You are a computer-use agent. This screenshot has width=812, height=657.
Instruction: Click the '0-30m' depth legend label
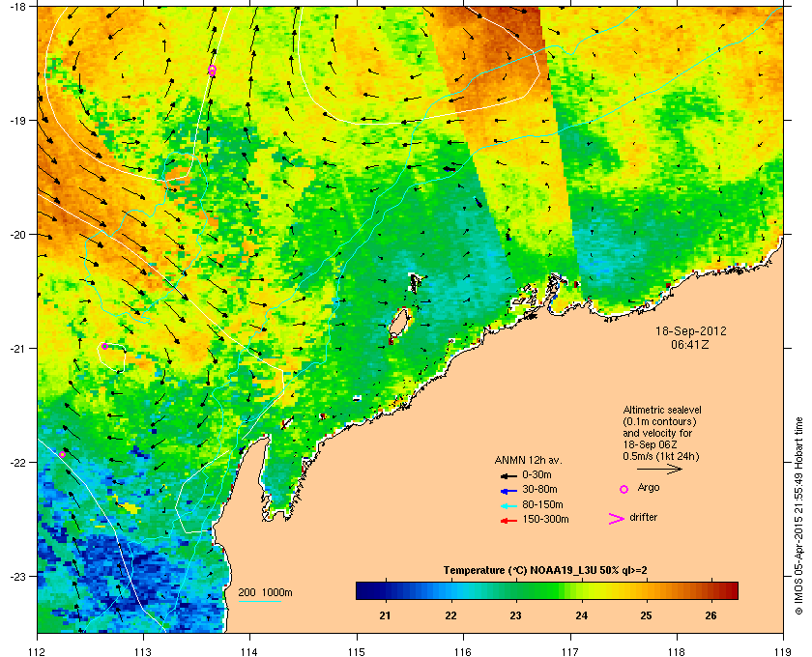[536, 474]
